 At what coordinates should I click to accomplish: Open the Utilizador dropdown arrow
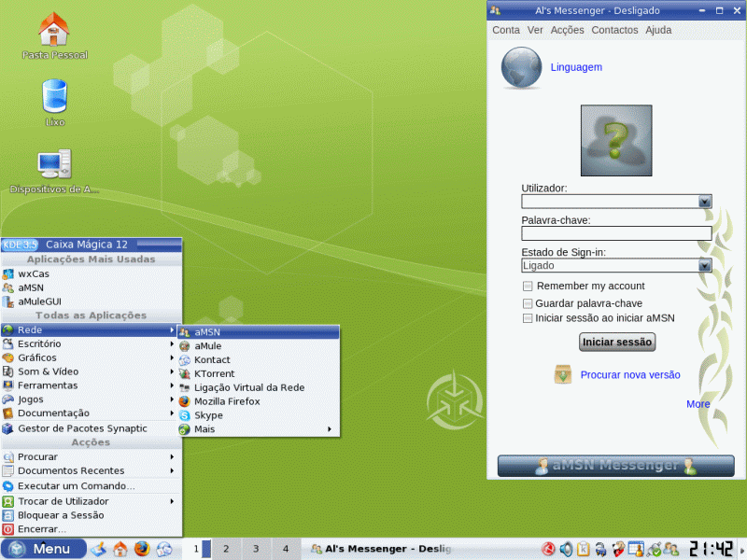705,202
